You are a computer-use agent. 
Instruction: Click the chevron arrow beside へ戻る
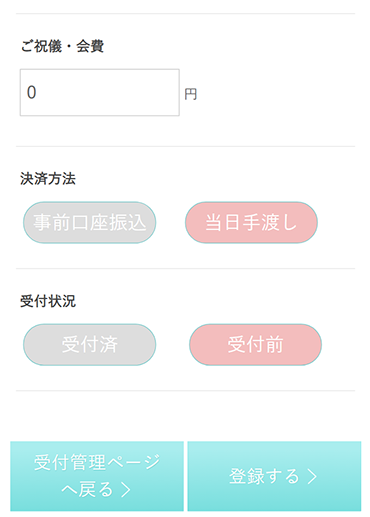[126, 490]
